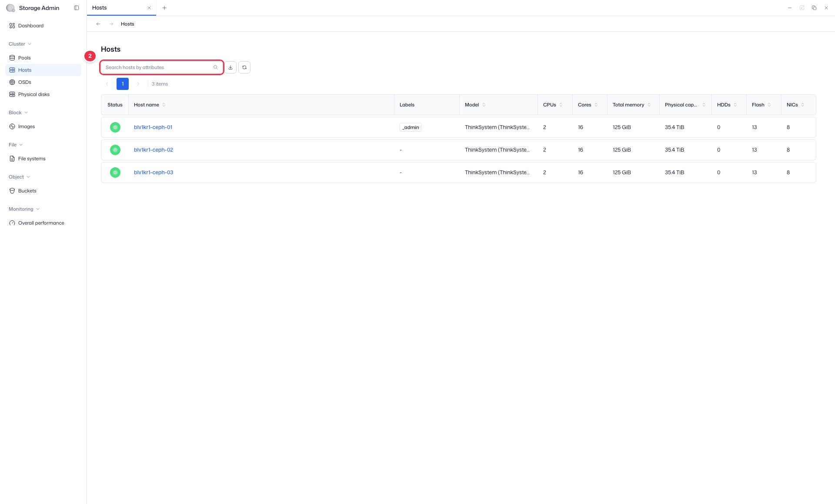Open Overall performance in sidebar
835x504 pixels.
43,223
